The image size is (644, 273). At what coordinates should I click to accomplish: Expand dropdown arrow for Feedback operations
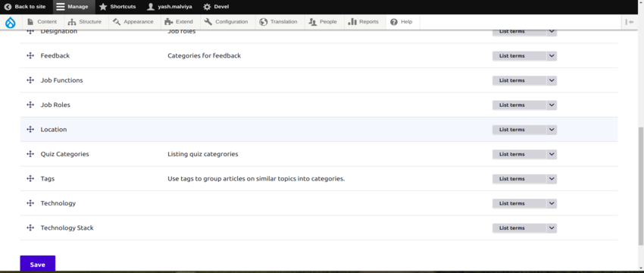[552, 56]
